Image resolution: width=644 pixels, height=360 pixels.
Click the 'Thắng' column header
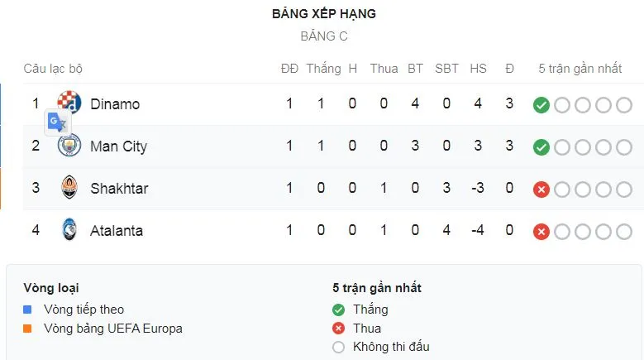323,69
